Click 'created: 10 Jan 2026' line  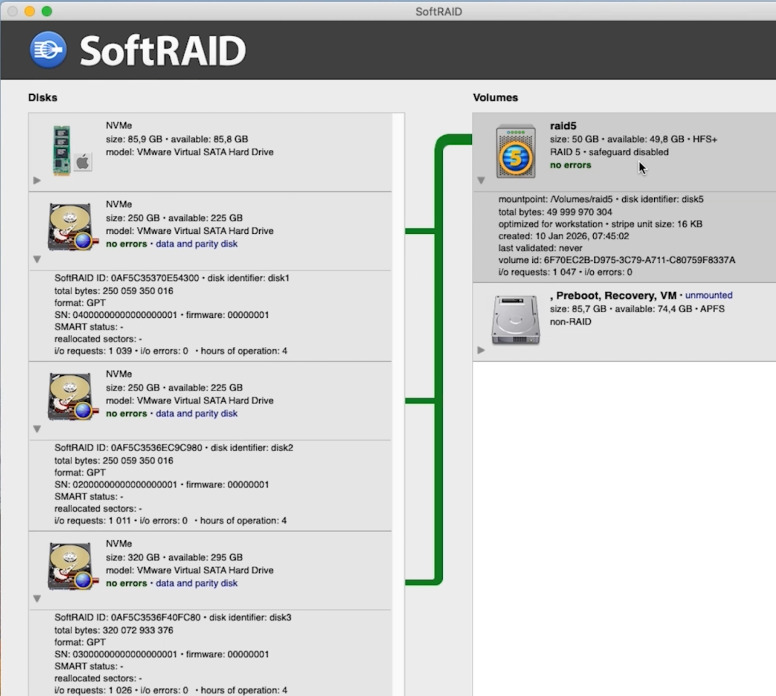click(x=564, y=236)
